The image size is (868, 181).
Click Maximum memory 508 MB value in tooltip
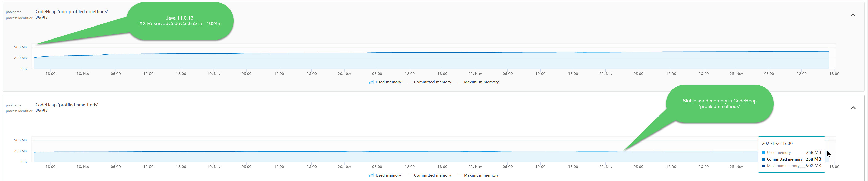(x=813, y=166)
